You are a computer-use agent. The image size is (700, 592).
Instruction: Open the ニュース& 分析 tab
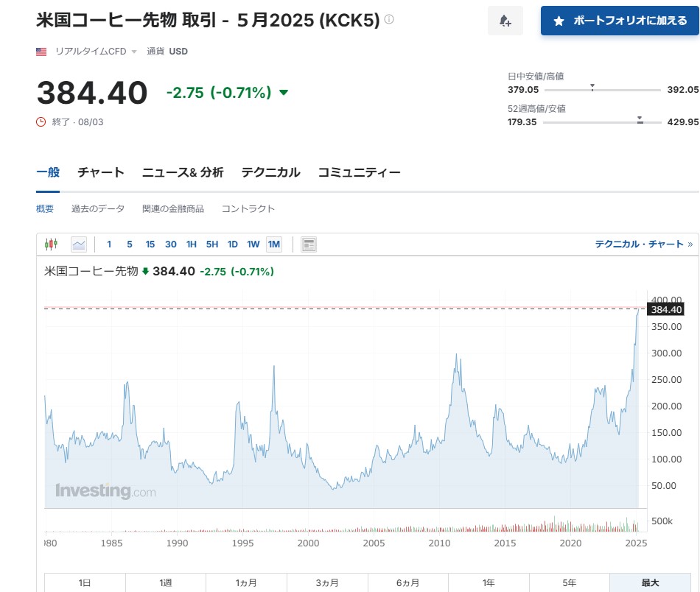(x=183, y=172)
